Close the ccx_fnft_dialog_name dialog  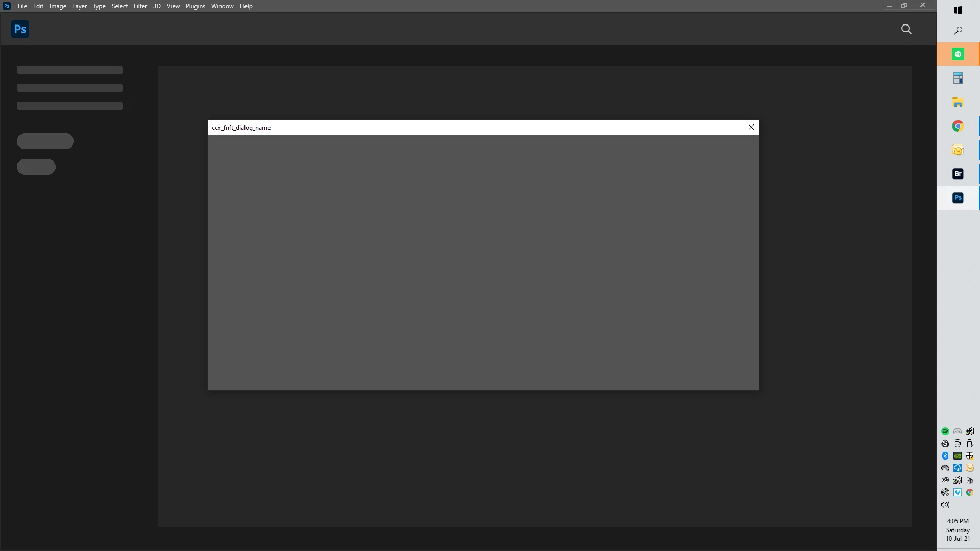(x=751, y=127)
